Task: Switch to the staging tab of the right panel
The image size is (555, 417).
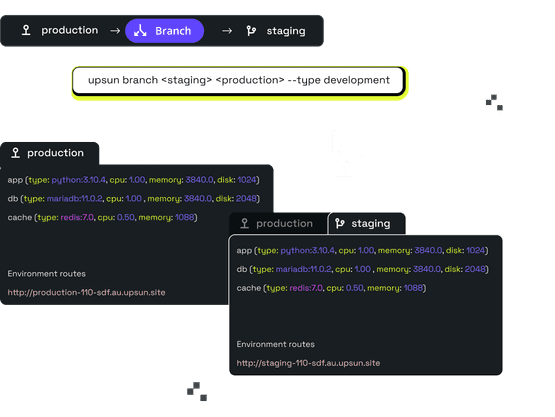Action: tap(367, 223)
